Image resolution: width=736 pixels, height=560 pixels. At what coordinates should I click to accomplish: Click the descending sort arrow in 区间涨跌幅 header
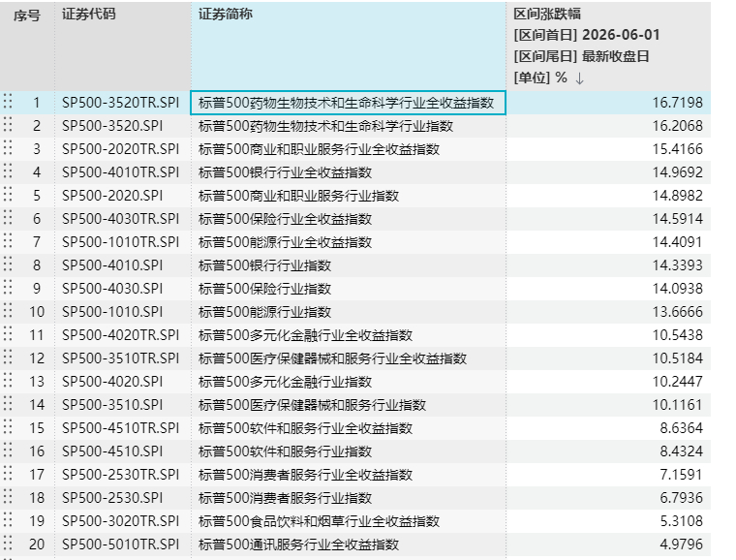(x=580, y=78)
